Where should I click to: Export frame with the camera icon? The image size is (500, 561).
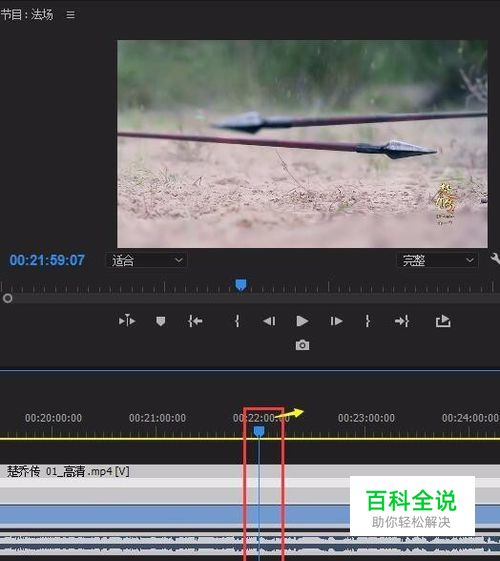tap(302, 345)
